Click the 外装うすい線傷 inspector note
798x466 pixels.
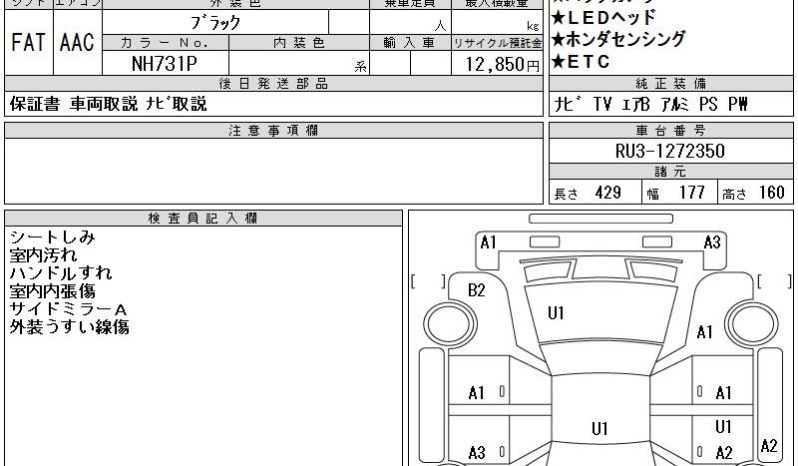(x=69, y=327)
